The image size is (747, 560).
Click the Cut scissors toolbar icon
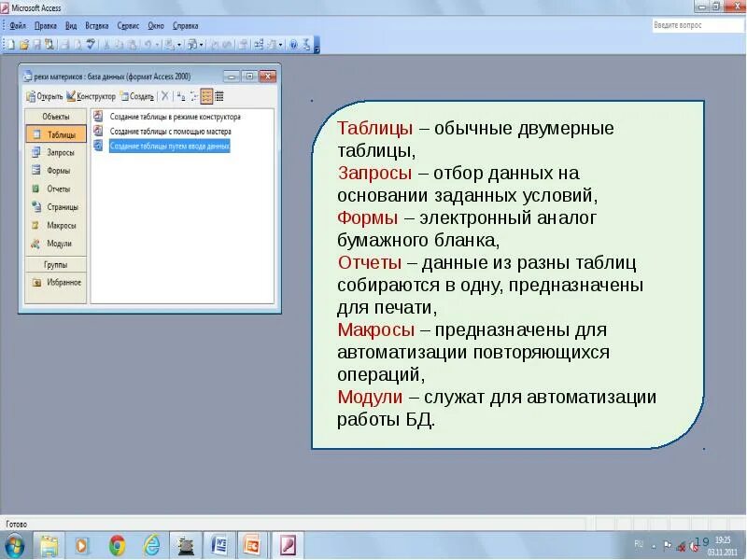click(x=106, y=45)
